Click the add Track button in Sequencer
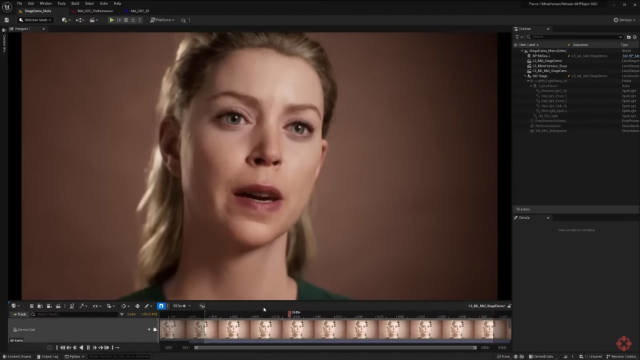 point(19,314)
